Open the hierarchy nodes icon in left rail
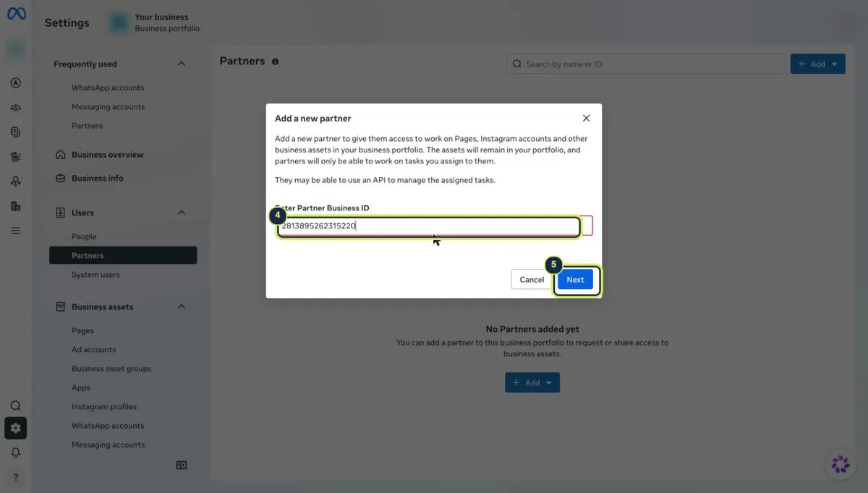Screen dimensions: 868x493 pyautogui.click(x=16, y=181)
